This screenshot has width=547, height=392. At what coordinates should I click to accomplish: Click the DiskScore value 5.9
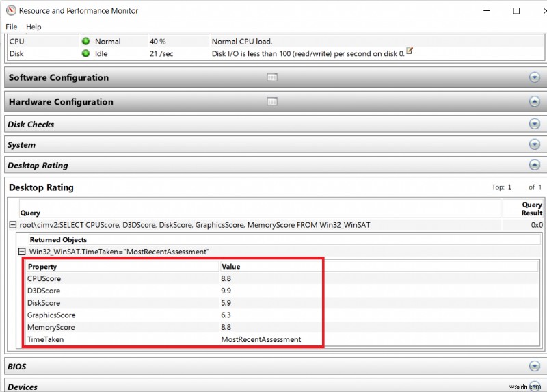coord(226,303)
